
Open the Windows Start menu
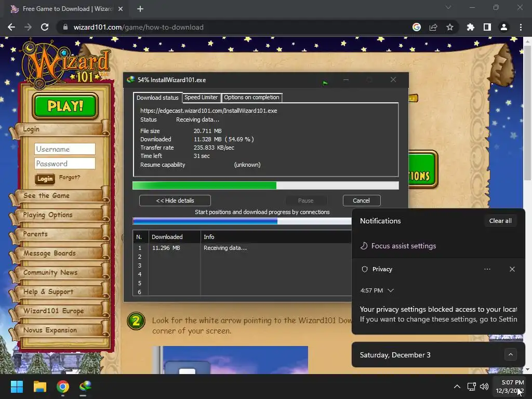pyautogui.click(x=17, y=387)
